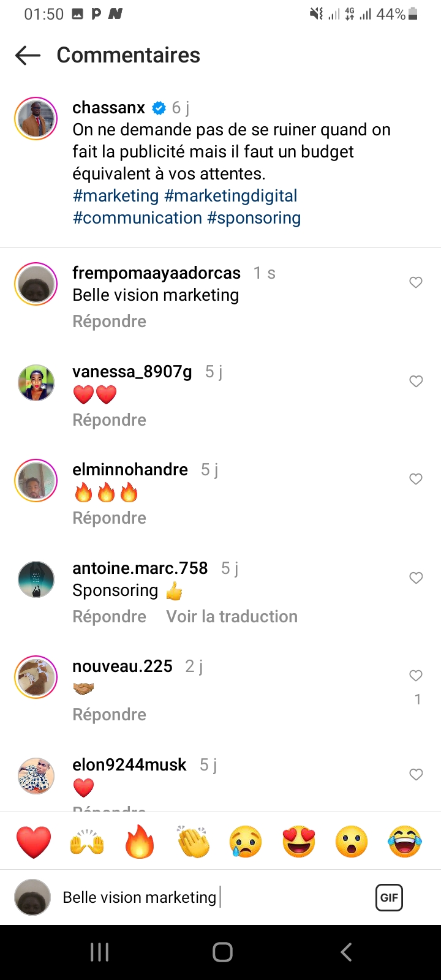Tap Voir la traduction under antoine.marc.758

(232, 617)
